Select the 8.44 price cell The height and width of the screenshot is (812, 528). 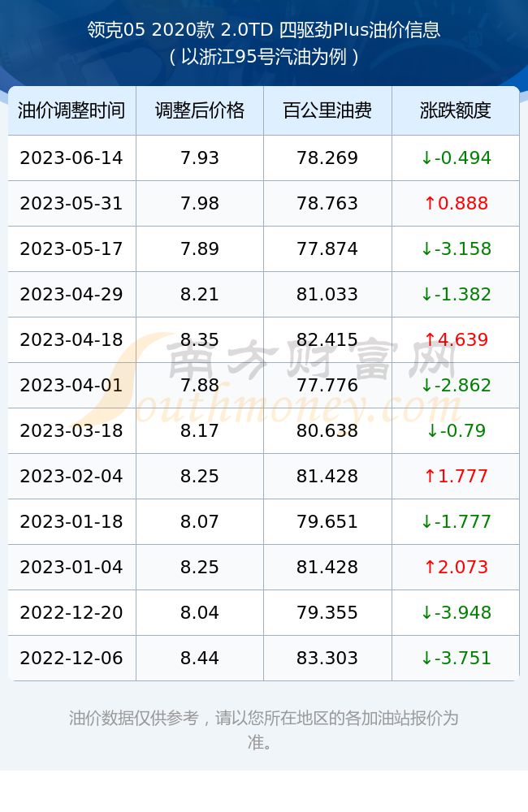[200, 659]
